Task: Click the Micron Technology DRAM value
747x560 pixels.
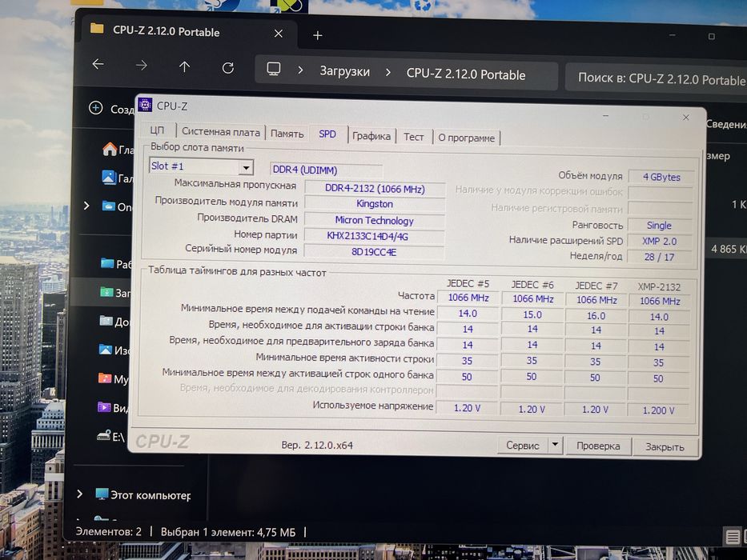Action: pos(375,220)
